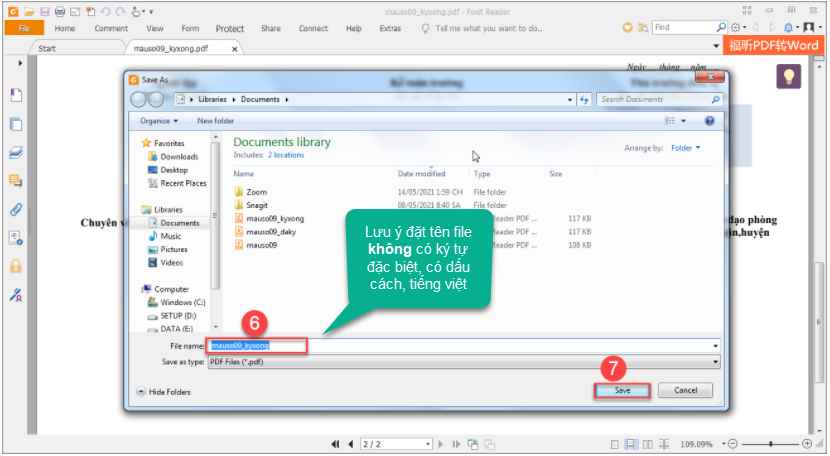Select the mauso09_daky file

pyautogui.click(x=271, y=232)
